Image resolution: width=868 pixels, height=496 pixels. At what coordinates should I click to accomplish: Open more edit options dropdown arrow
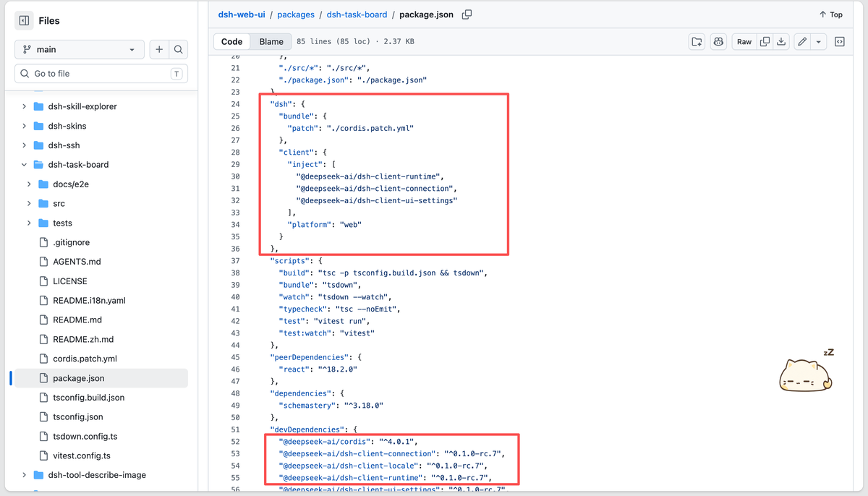[x=819, y=42]
